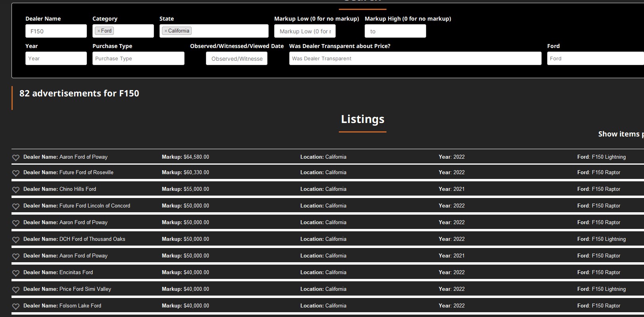Click the Listings heading

pos(363,119)
